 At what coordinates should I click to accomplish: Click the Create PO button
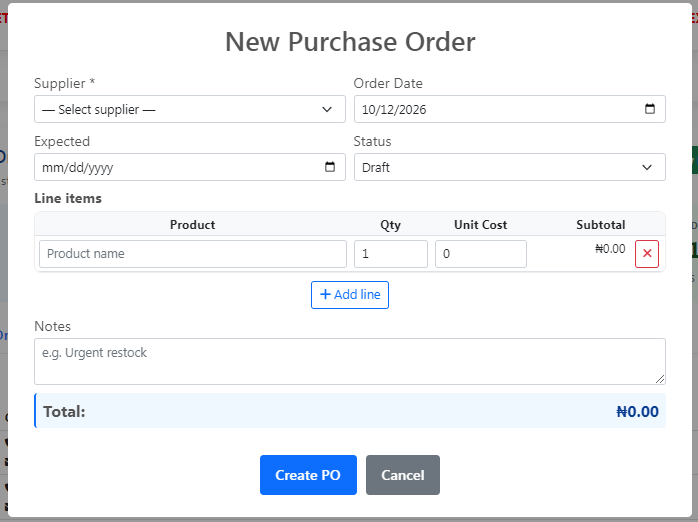click(308, 475)
